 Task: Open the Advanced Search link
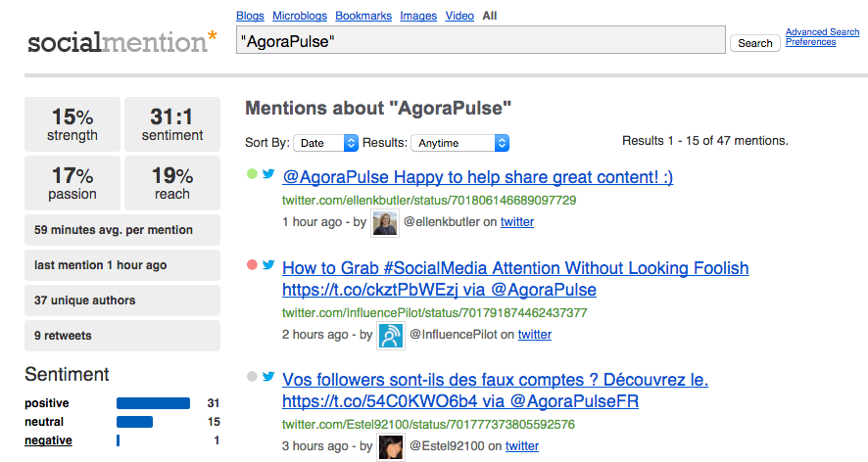point(822,32)
